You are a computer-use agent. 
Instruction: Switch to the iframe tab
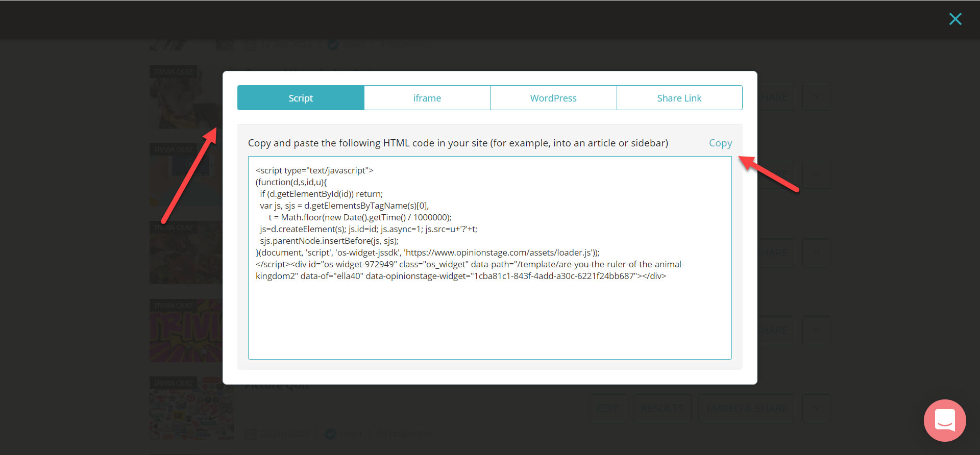(x=427, y=98)
